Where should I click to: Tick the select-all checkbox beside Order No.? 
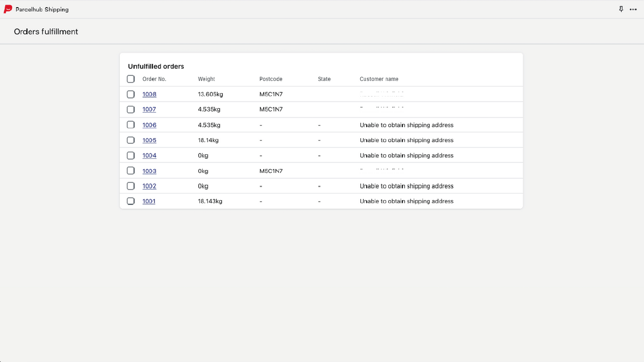(x=131, y=79)
